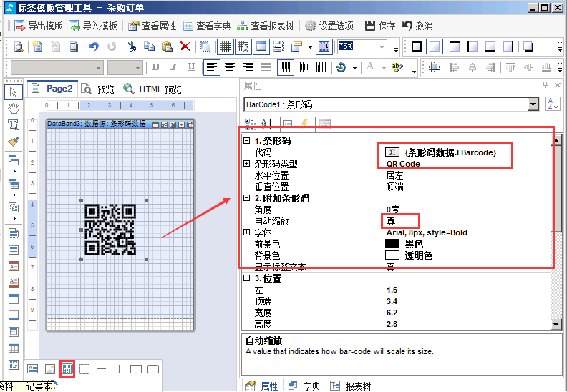The height and width of the screenshot is (392, 567).
Task: Switch to the HTML 预览 tab
Action: (x=152, y=89)
